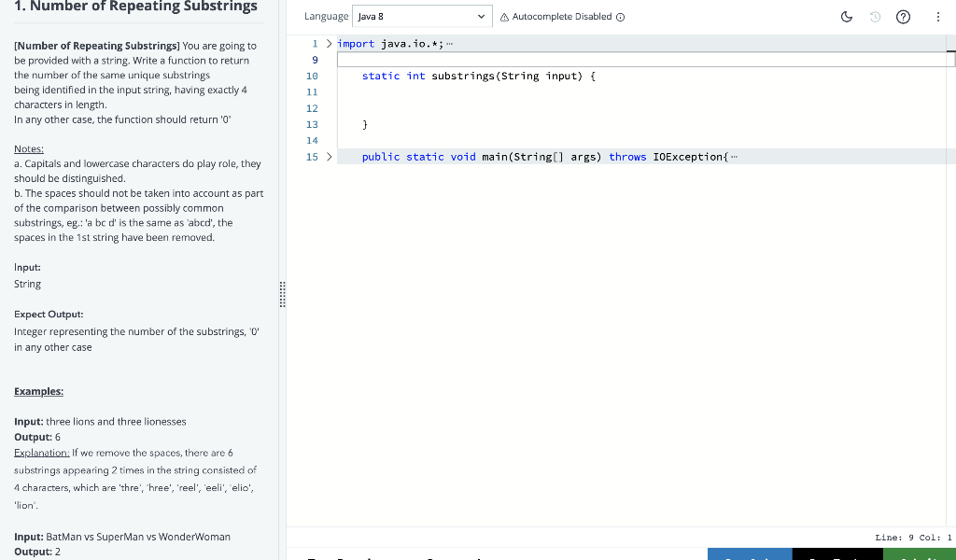The image size is (956, 560).
Task: Click the greyed-out reset code history icon
Action: pyautogui.click(x=875, y=17)
